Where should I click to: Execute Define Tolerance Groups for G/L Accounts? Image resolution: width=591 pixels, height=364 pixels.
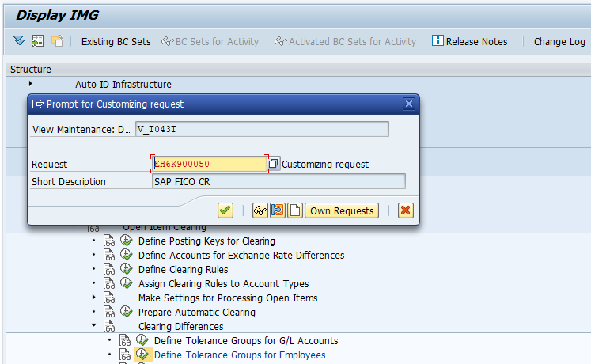tap(142, 341)
